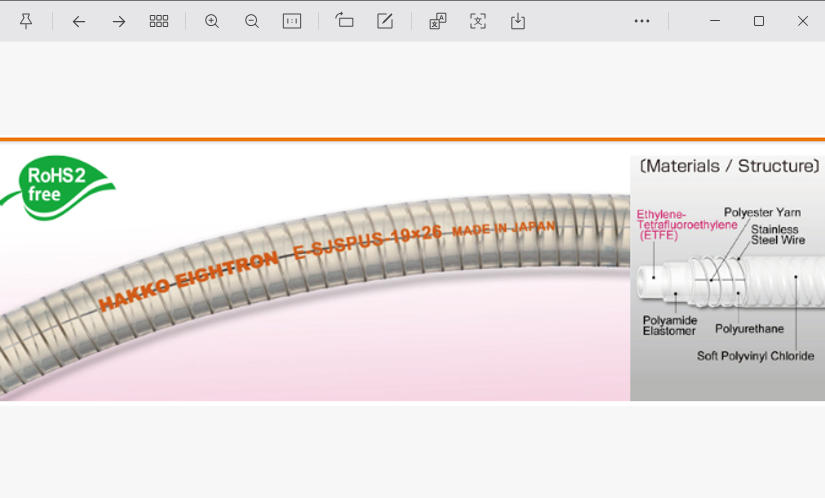Image resolution: width=825 pixels, height=498 pixels.
Task: Click the Soft Polyvinyl Chloride label
Action: [755, 356]
